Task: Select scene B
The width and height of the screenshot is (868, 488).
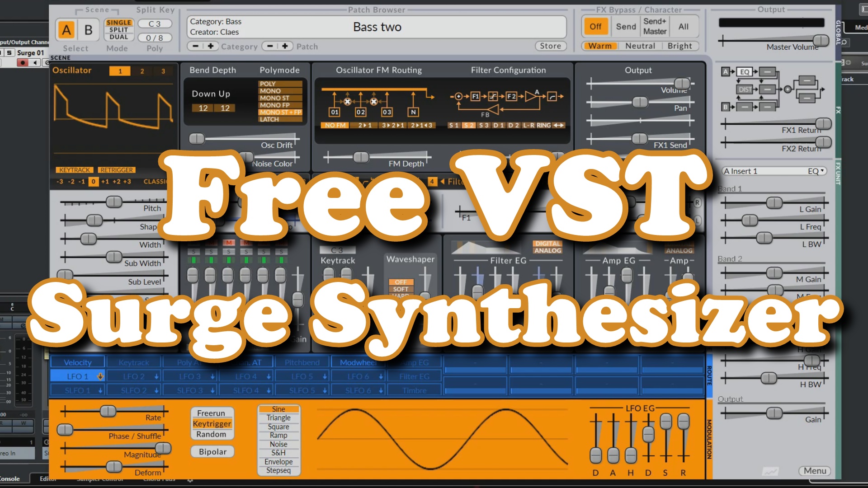Action: [x=89, y=30]
